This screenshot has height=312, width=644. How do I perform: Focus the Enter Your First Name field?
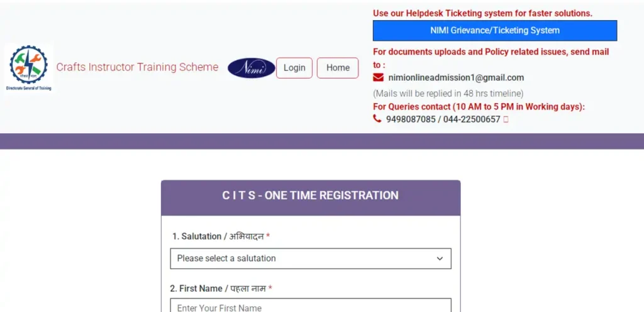pos(311,305)
